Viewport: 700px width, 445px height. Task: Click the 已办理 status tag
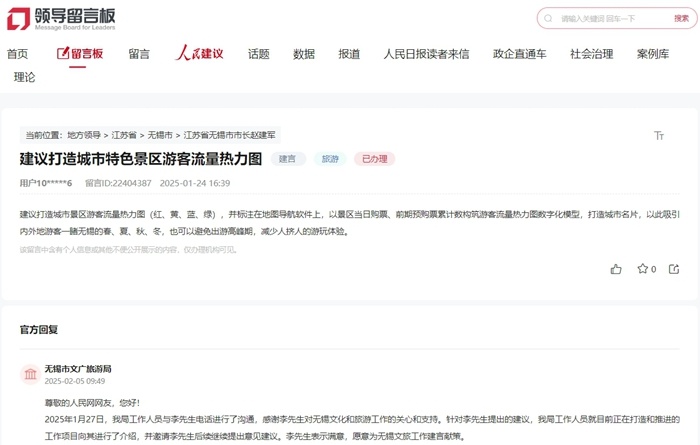[x=375, y=159]
